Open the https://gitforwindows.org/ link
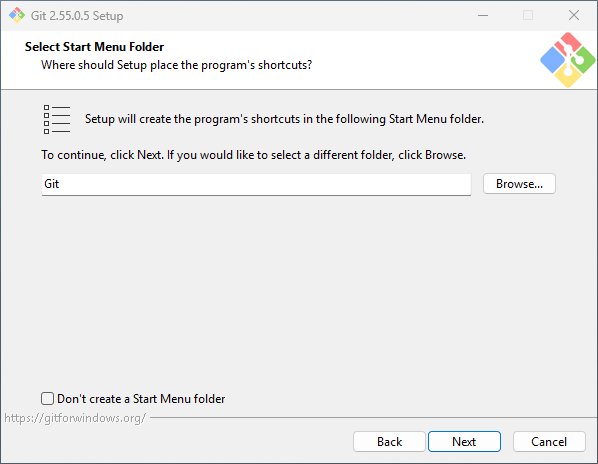The width and height of the screenshot is (598, 464). tap(75, 418)
